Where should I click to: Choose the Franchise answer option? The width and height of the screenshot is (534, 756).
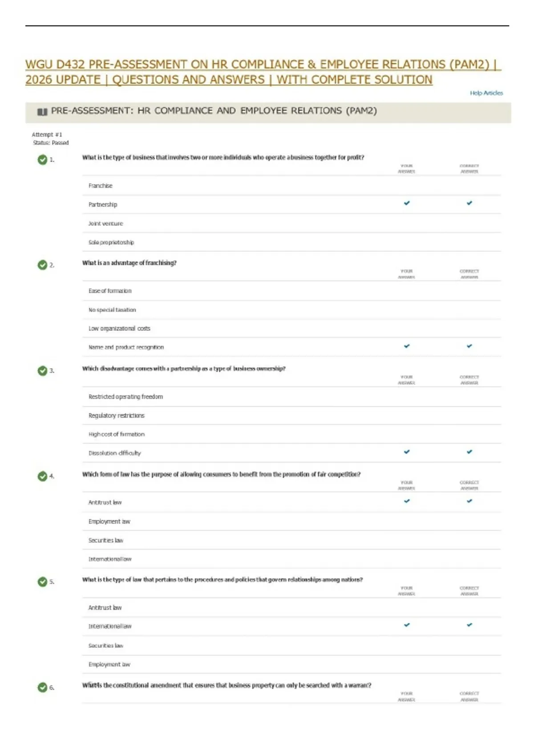[x=291, y=186]
